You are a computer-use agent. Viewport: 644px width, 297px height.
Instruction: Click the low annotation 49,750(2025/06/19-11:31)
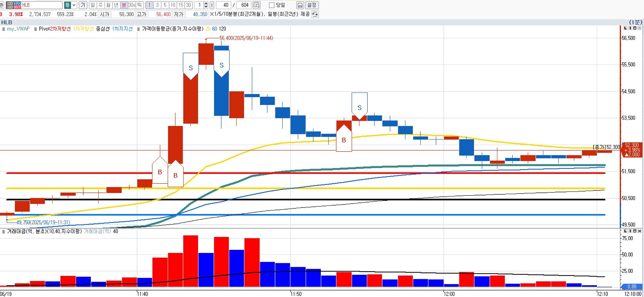point(43,222)
